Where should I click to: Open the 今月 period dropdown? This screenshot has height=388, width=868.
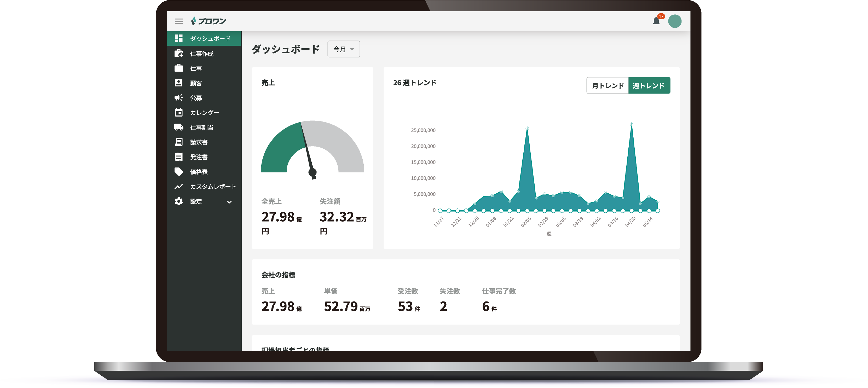point(343,49)
